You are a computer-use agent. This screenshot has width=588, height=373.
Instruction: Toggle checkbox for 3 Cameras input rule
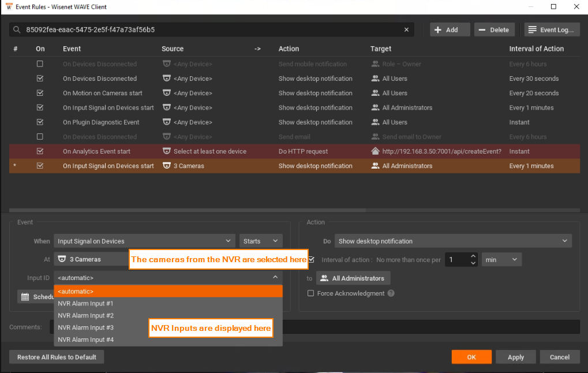pos(40,166)
